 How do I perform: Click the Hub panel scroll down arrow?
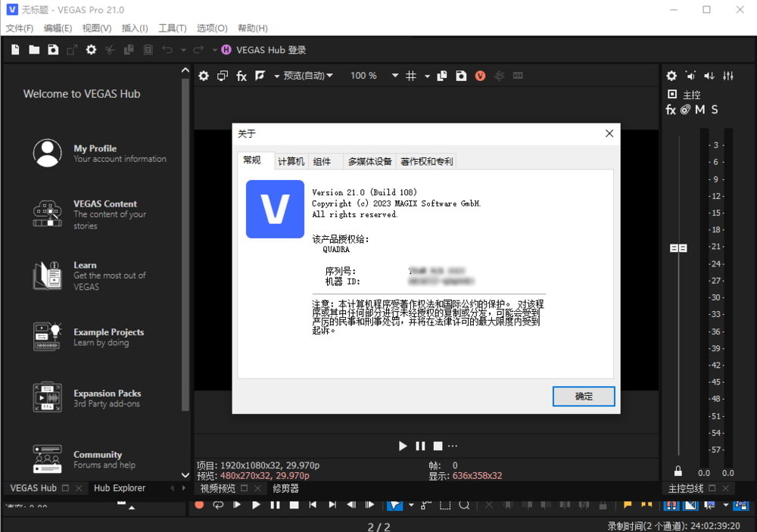185,475
